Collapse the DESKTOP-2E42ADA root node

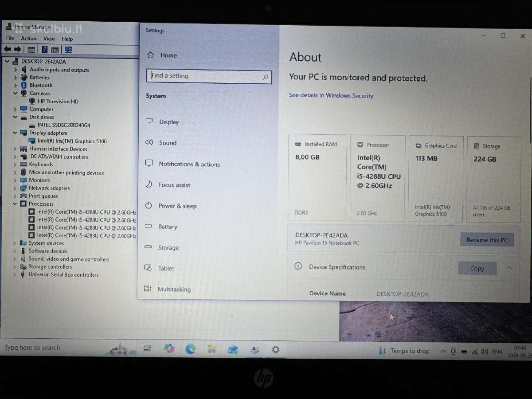click(7, 62)
